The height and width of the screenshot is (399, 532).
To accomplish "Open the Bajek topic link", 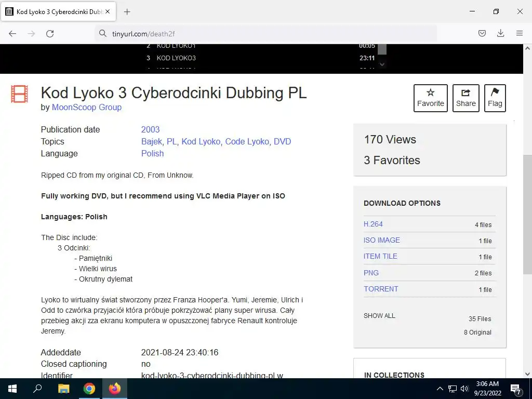I will 152,141.
